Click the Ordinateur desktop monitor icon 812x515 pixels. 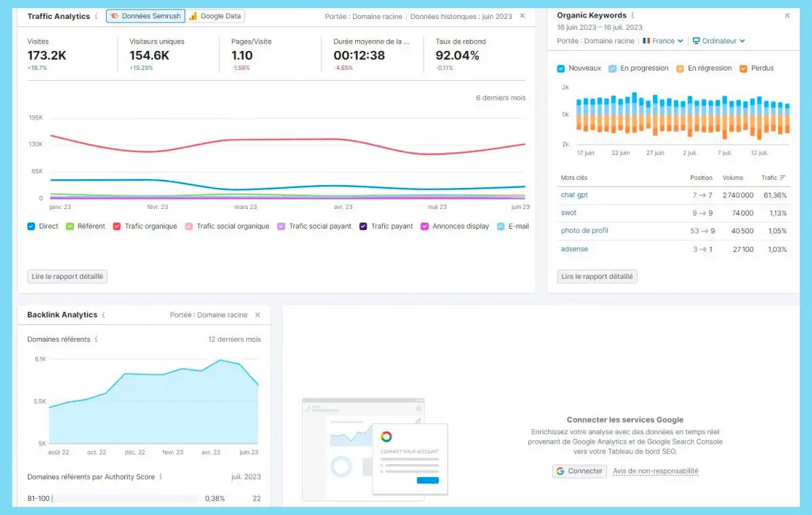point(696,41)
